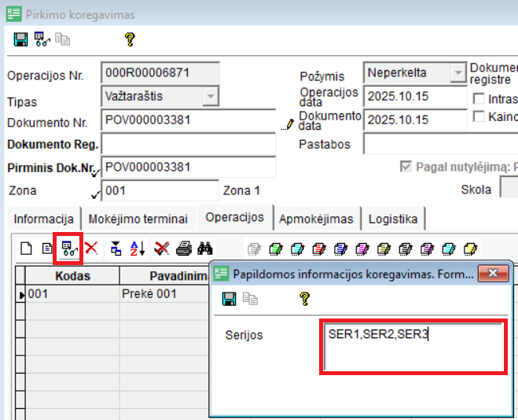Viewport: 518px width, 420px height.
Task: Expand the Požymis dropdown showing Neperkelta
Action: (x=457, y=73)
